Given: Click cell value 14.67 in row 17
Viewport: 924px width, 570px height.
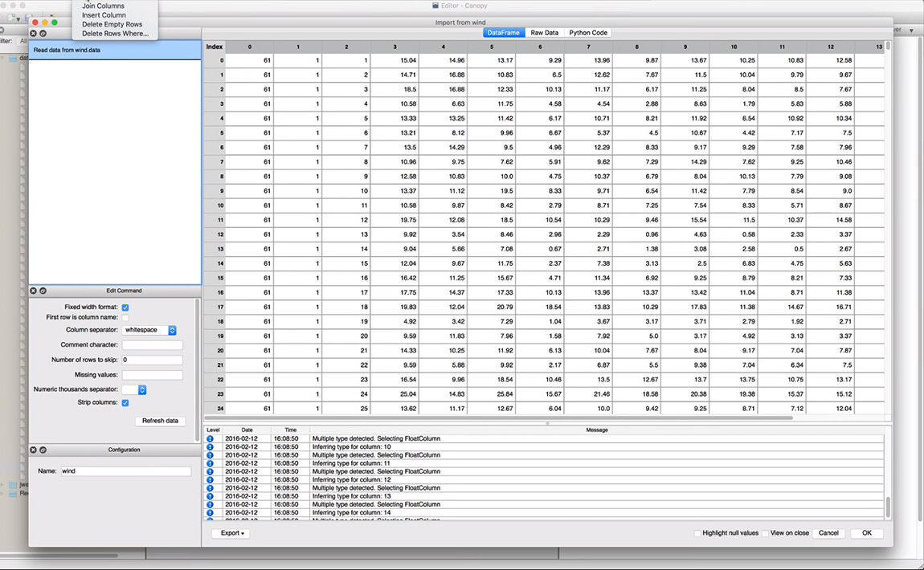Looking at the screenshot, I should 782,307.
